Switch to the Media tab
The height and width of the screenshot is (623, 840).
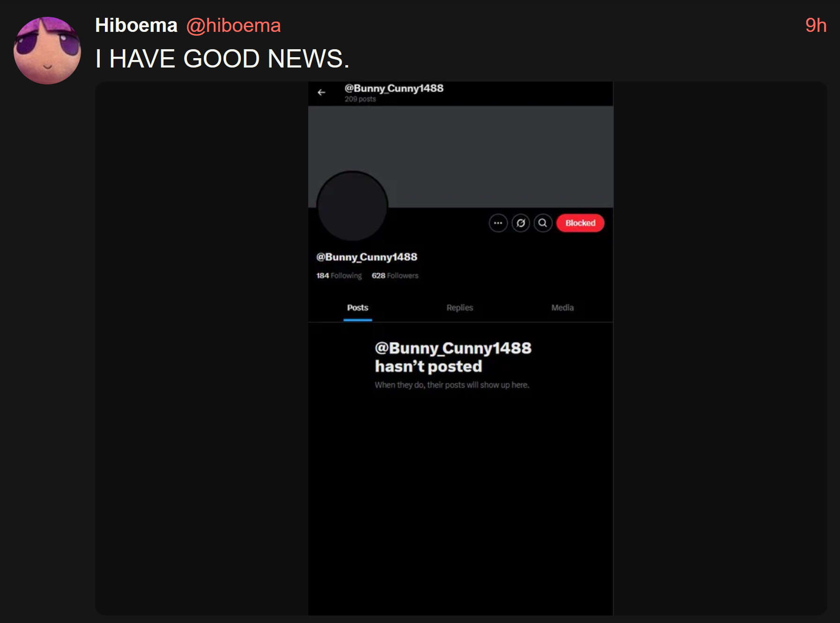pos(562,308)
